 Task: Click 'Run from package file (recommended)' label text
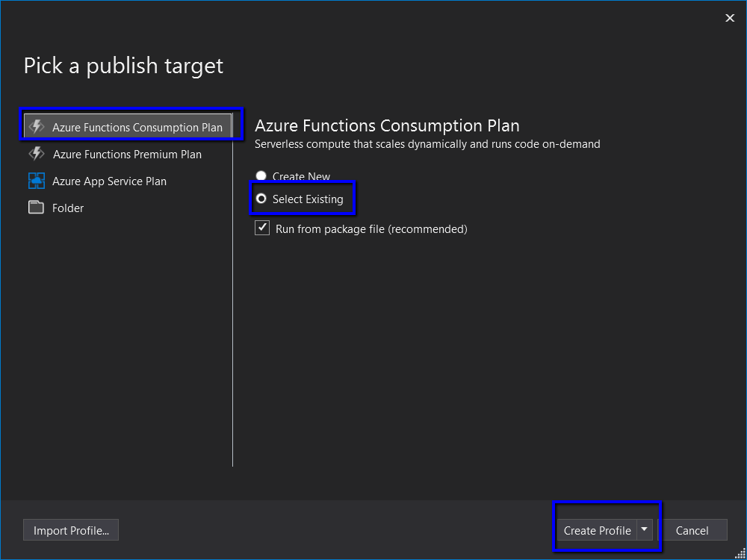[371, 229]
